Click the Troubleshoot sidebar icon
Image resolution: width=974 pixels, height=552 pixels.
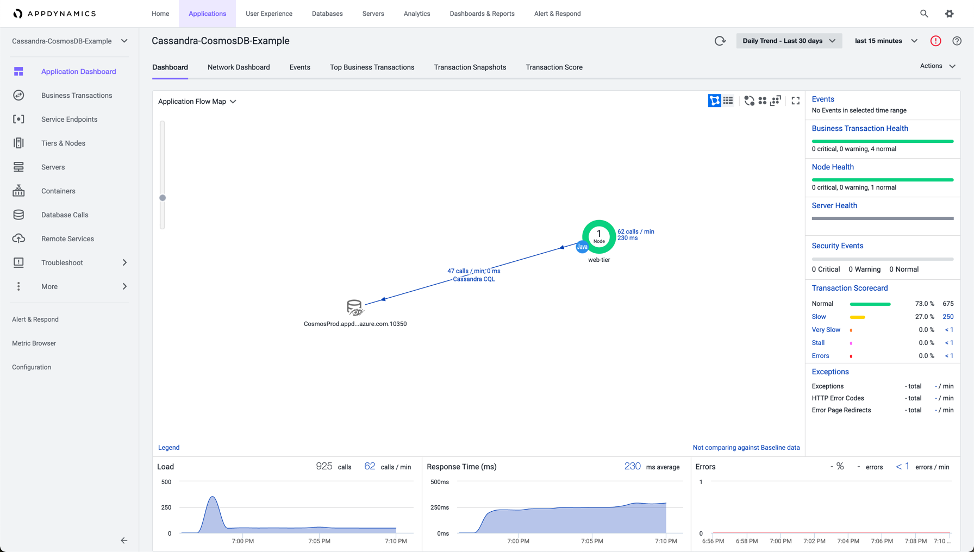click(x=19, y=263)
